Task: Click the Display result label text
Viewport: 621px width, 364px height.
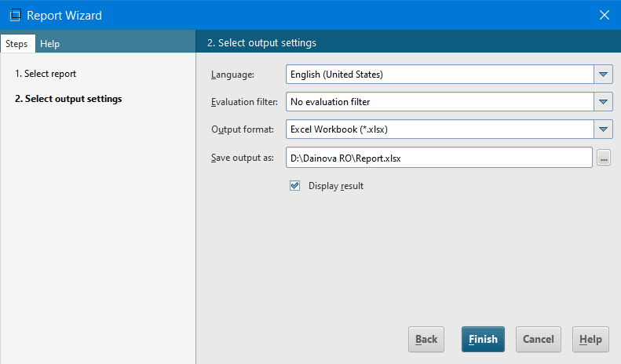Action: coord(336,186)
